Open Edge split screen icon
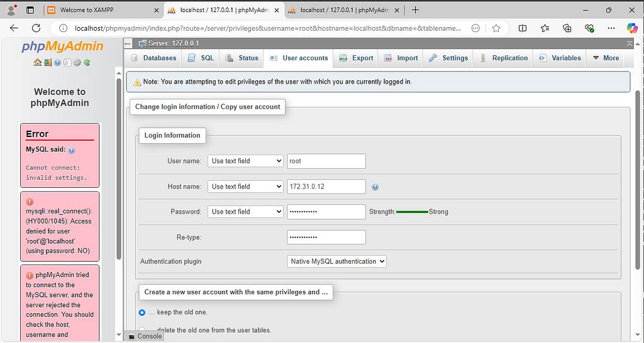The height and width of the screenshot is (343, 644). click(523, 28)
